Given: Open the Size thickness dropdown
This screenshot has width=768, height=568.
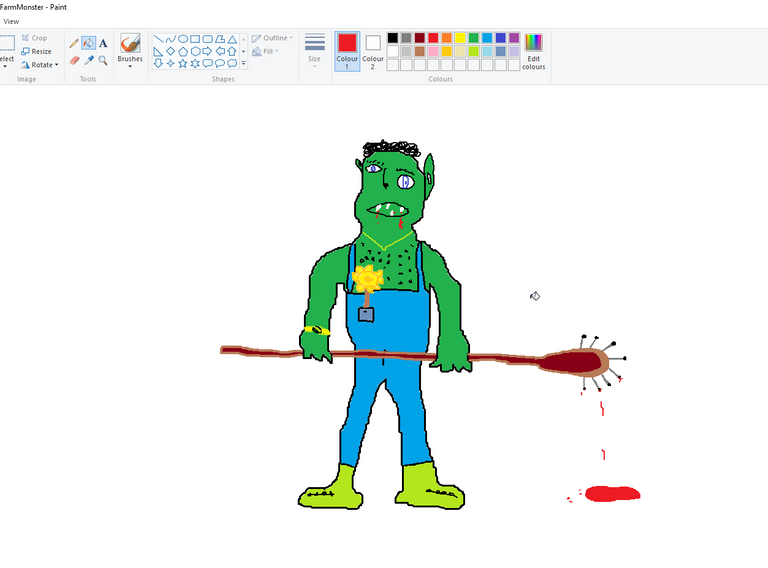Looking at the screenshot, I should pos(315,49).
